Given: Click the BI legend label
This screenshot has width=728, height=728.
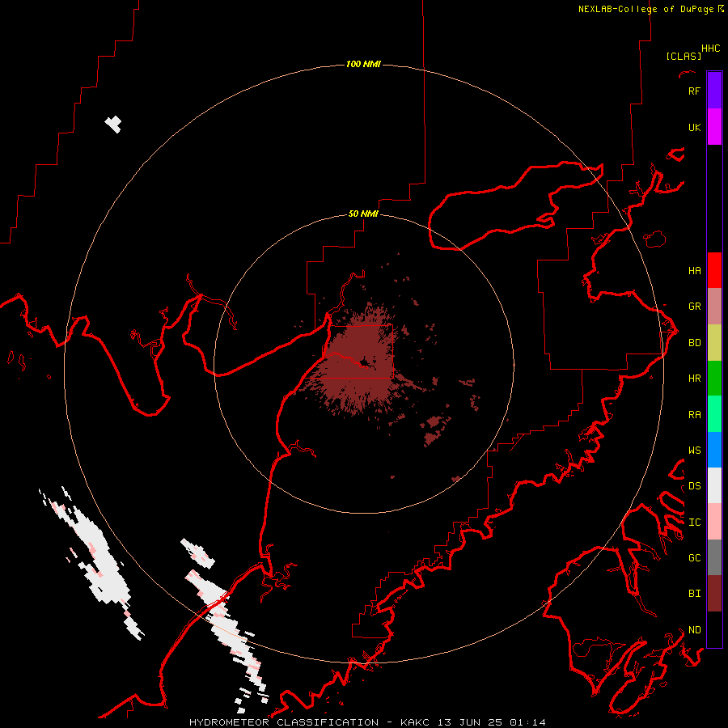Looking at the screenshot, I should pyautogui.click(x=694, y=594).
